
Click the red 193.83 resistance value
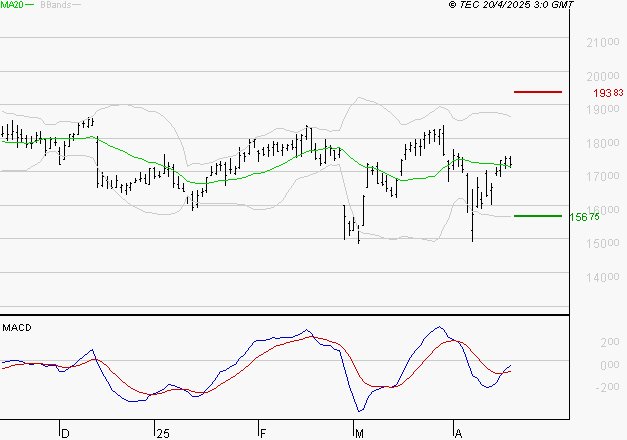pos(608,93)
